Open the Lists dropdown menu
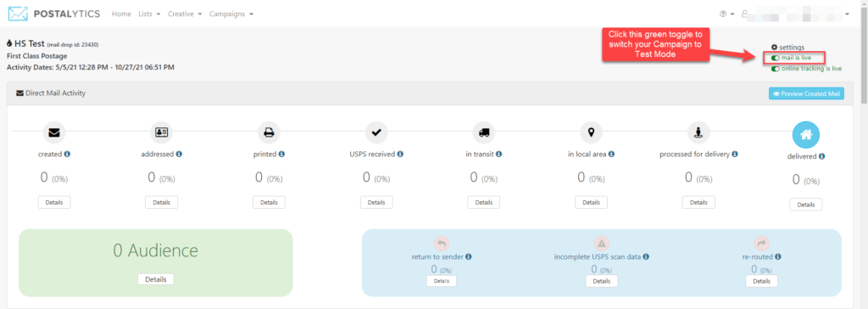 click(149, 14)
